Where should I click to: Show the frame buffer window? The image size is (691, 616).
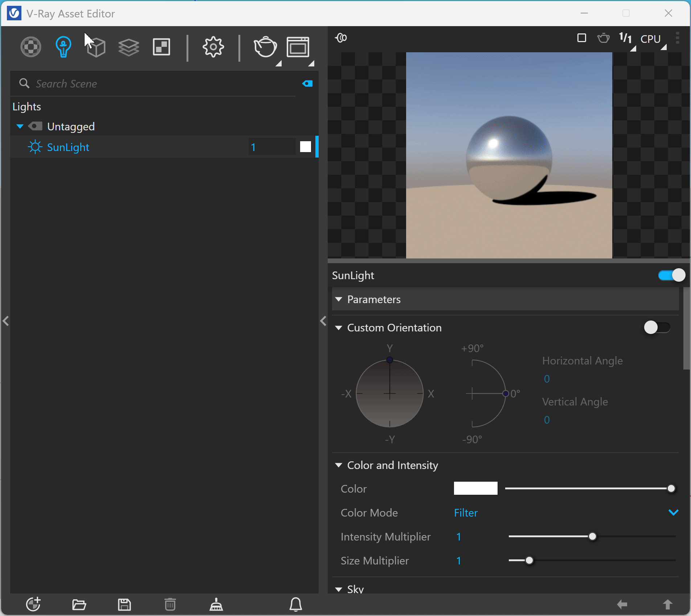[298, 47]
